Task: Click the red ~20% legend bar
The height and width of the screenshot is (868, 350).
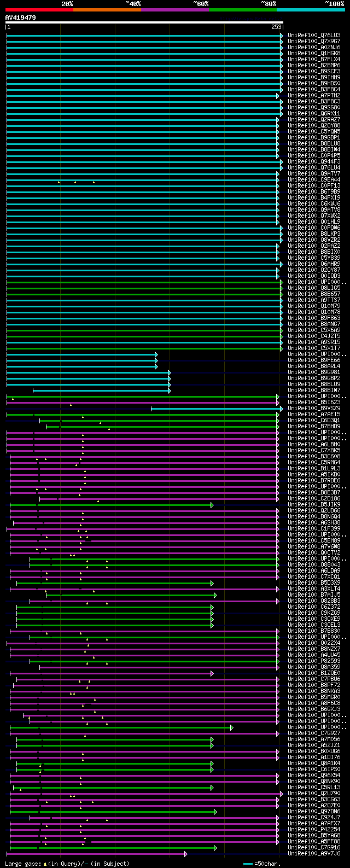Action: coord(39,10)
